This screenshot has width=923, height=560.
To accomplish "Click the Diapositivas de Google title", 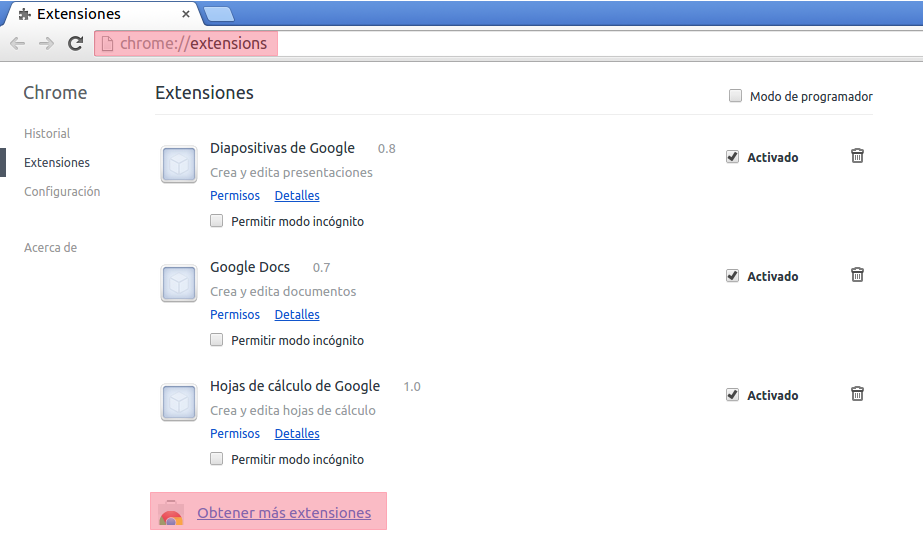I will [x=283, y=148].
